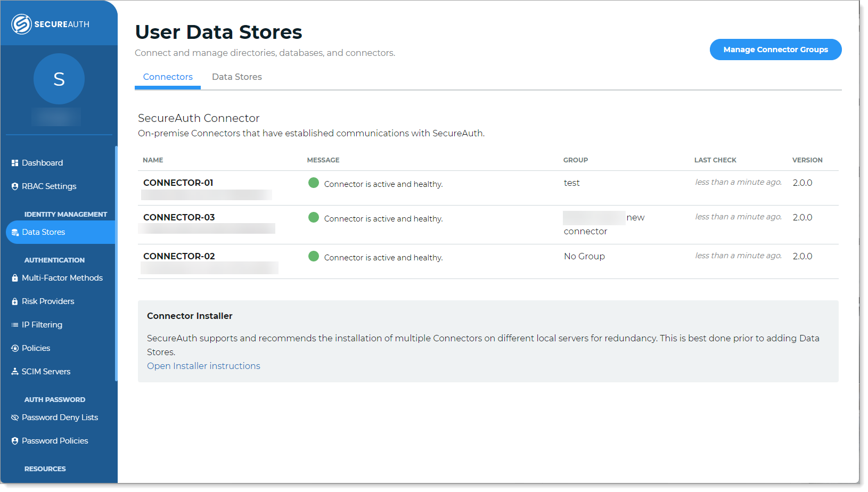Image resolution: width=868 pixels, height=492 pixels.
Task: Open Installer instructions link
Action: click(203, 366)
